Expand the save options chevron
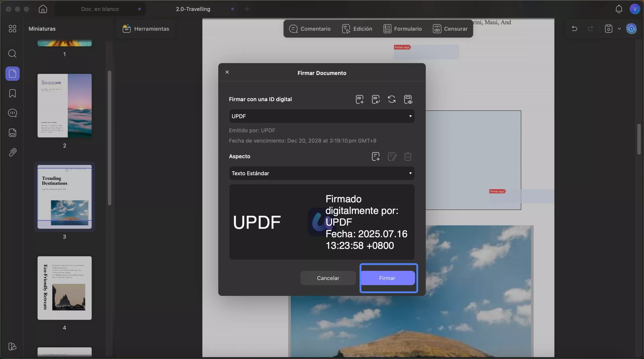 [619, 29]
